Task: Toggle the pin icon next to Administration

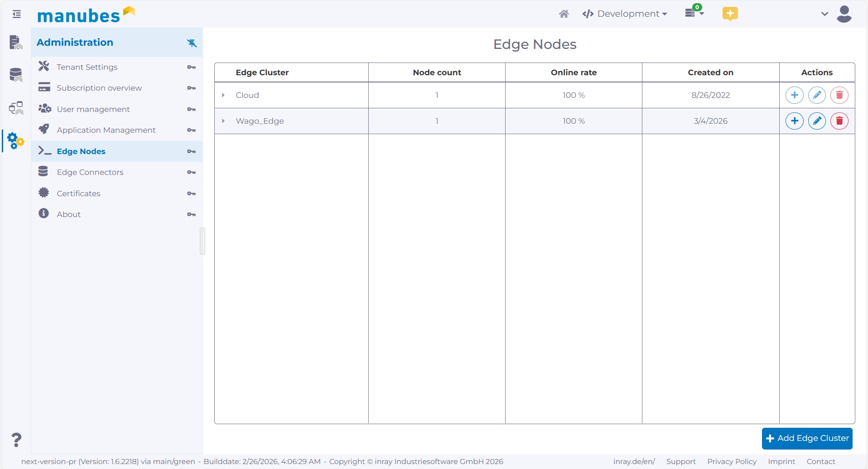Action: pyautogui.click(x=192, y=43)
